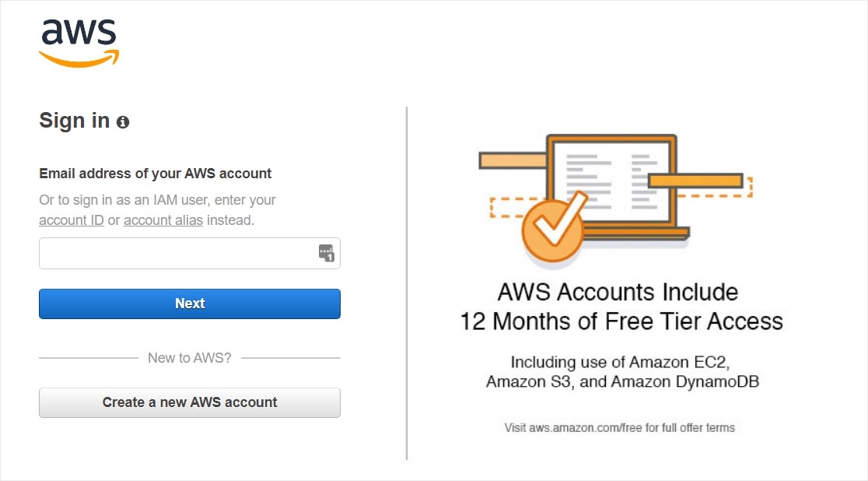Open the account ID link
The width and height of the screenshot is (868, 481).
(71, 220)
